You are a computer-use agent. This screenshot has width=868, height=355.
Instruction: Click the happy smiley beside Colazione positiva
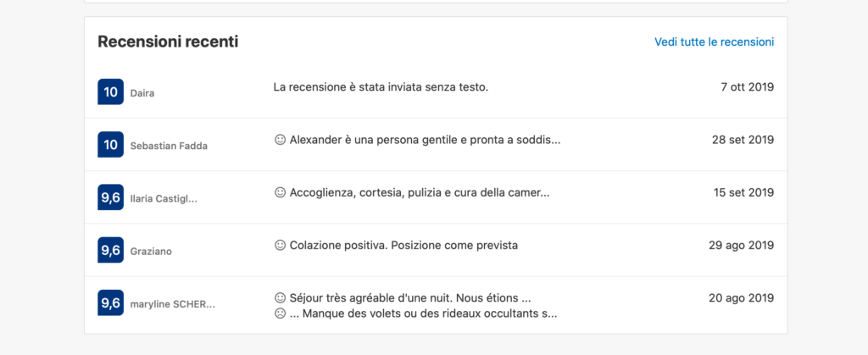(x=280, y=245)
